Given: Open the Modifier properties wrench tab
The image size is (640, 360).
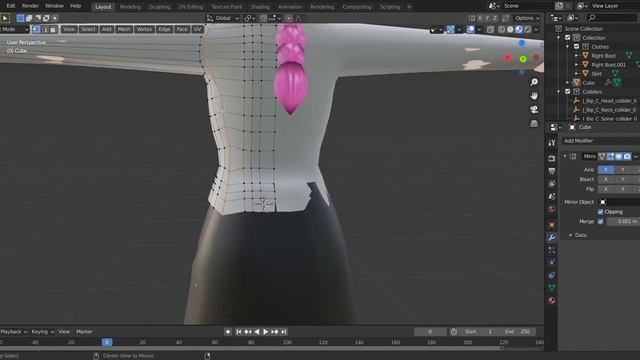Looking at the screenshot, I should click(x=552, y=237).
